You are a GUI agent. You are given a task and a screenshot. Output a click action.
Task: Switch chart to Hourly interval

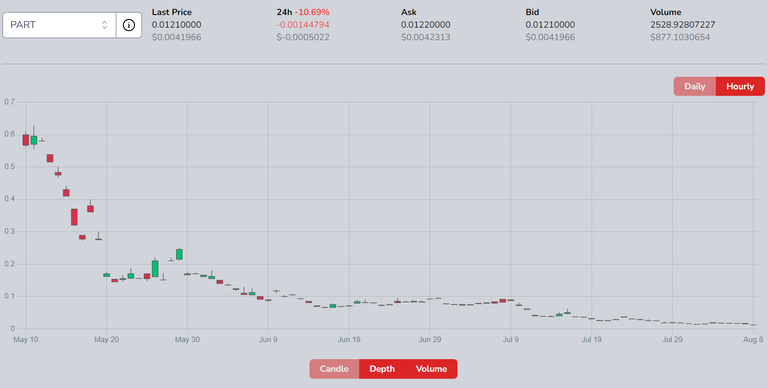(x=740, y=86)
